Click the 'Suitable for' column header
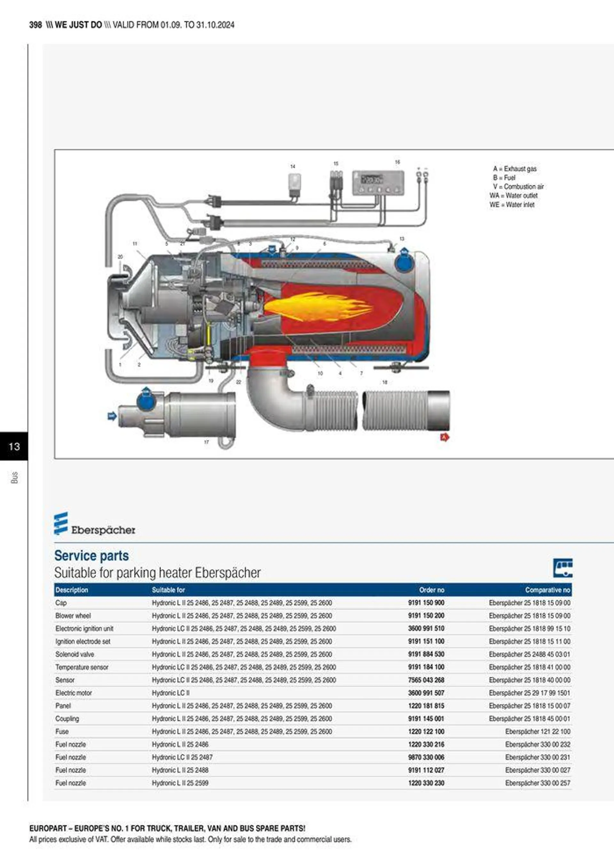Image resolution: width=614 pixels, height=868 pixels. 168,590
